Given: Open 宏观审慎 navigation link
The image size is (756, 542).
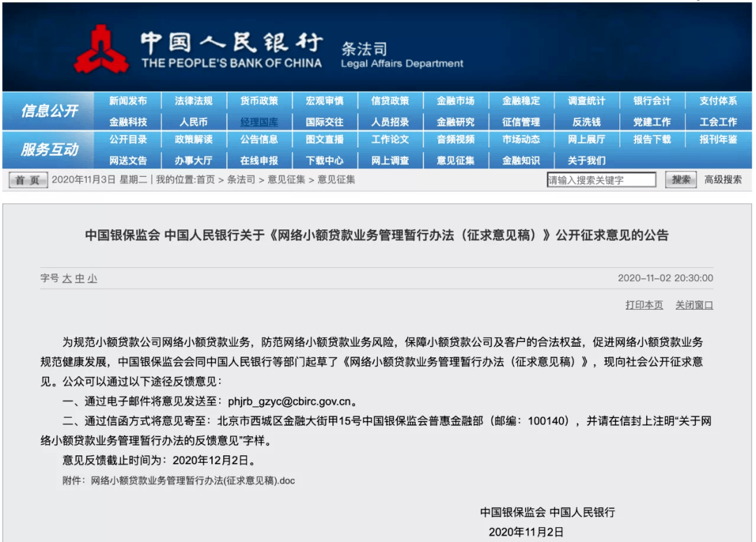Looking at the screenshot, I should pyautogui.click(x=325, y=101).
